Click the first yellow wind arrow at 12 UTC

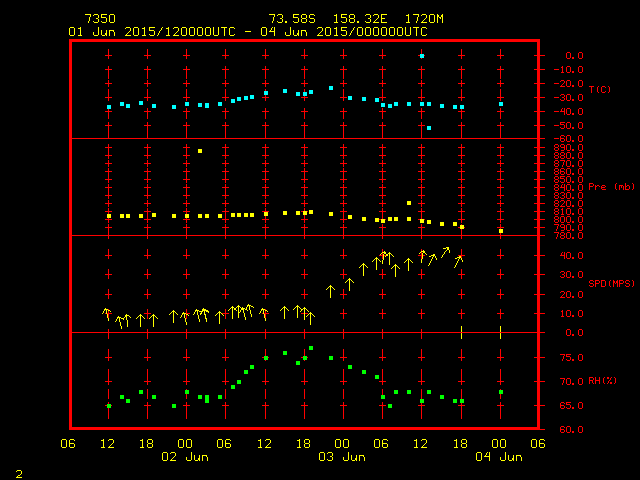[x=107, y=314]
